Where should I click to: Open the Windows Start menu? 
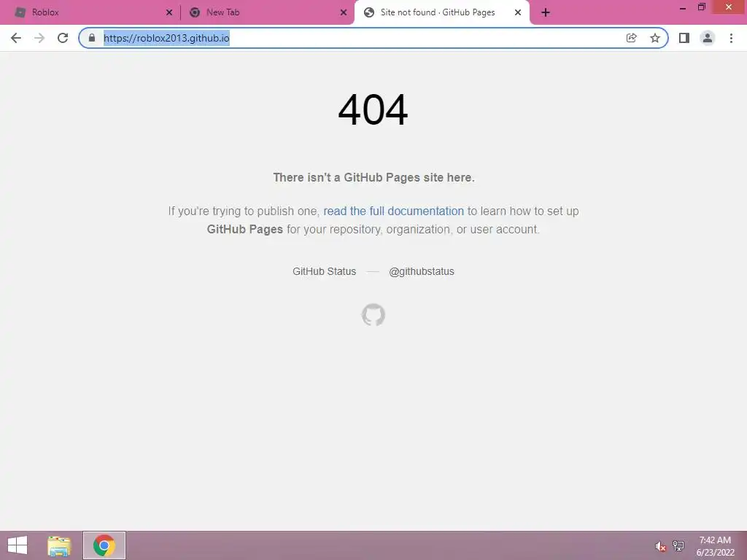pyautogui.click(x=18, y=545)
